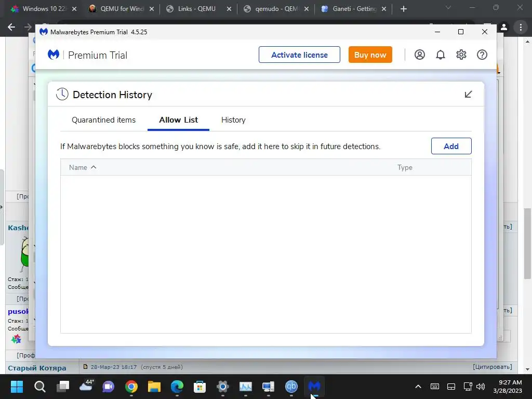532x399 pixels.
Task: Switch to the History tab
Action: pos(233,120)
